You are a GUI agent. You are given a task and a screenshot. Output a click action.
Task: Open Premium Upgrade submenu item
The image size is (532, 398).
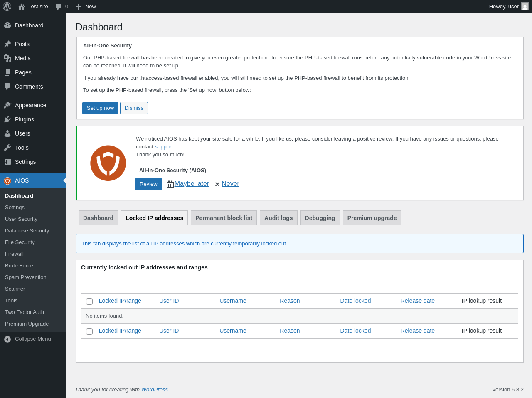tap(33, 324)
